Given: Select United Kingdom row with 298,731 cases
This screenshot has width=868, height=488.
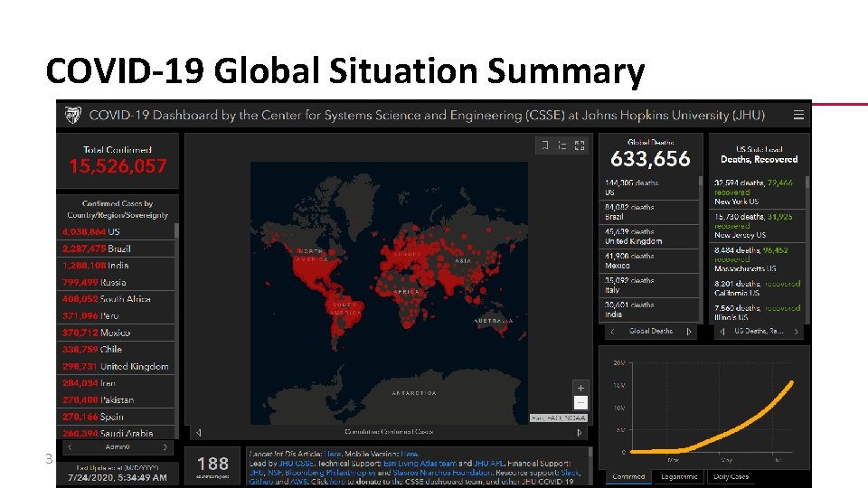Looking at the screenshot, I should 116,366.
